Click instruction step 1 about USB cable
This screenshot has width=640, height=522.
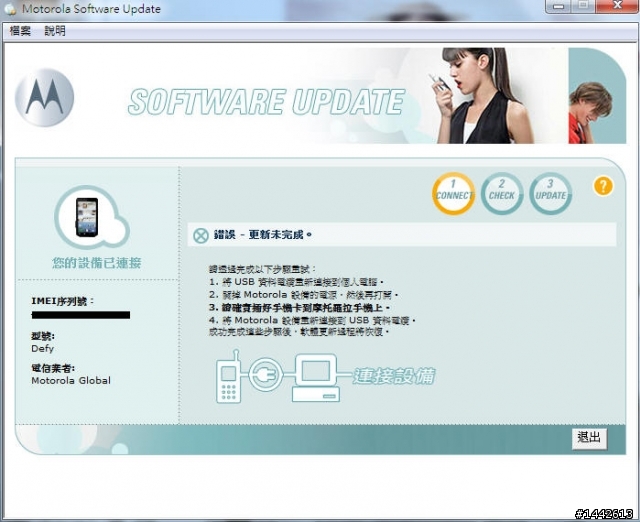click(296, 282)
